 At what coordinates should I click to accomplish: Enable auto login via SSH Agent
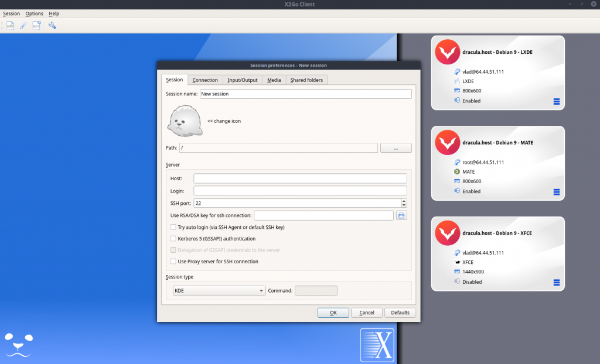(173, 228)
